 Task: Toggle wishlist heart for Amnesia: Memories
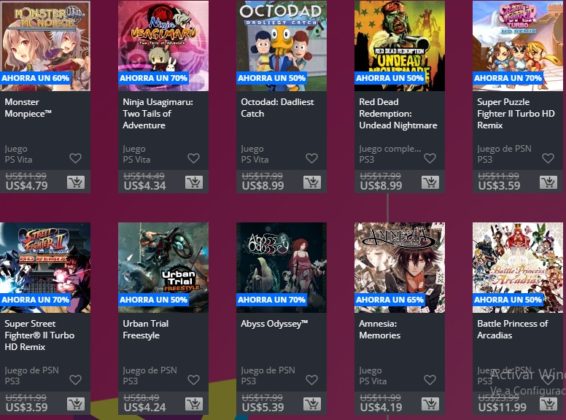(430, 380)
